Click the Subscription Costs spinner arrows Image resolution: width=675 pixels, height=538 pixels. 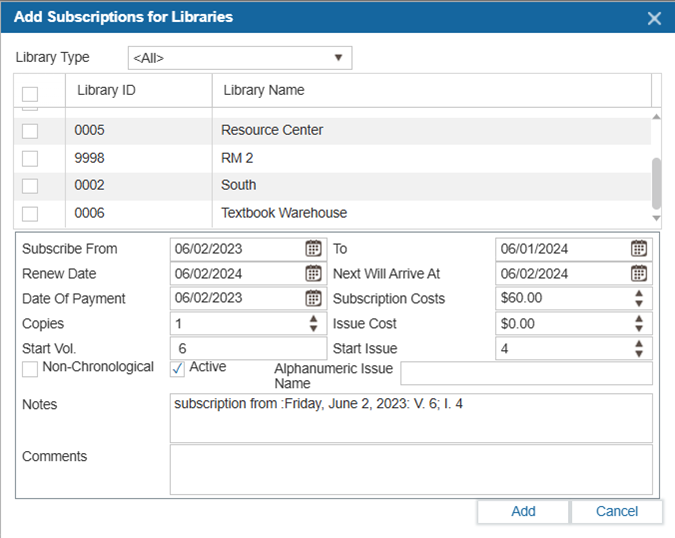(x=639, y=298)
